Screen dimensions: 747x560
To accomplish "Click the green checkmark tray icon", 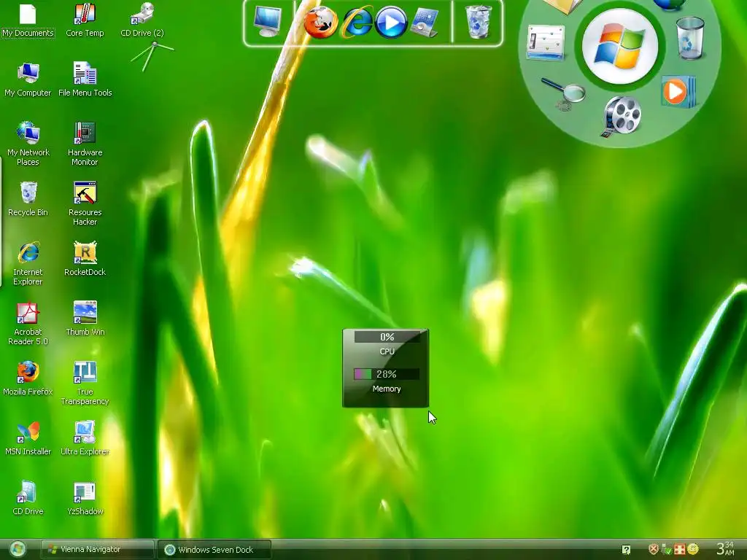I will point(667,550).
